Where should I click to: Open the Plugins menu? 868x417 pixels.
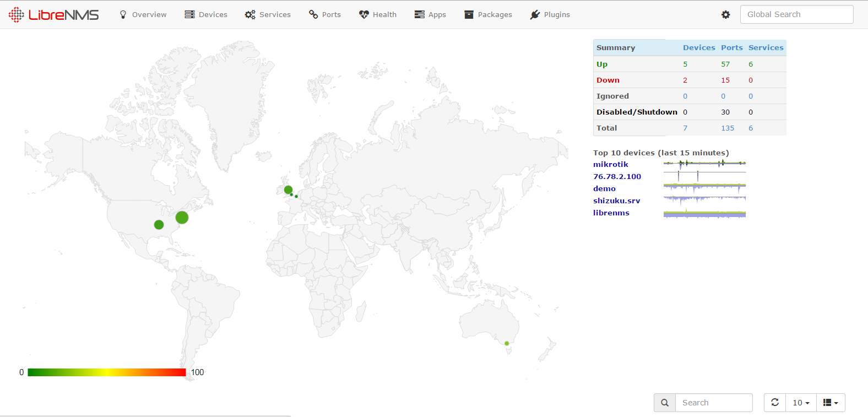tap(550, 14)
